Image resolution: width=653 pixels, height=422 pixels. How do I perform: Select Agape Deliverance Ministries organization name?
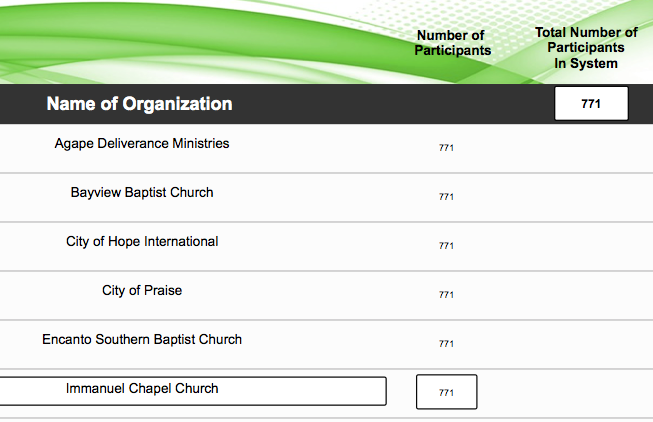[142, 144]
